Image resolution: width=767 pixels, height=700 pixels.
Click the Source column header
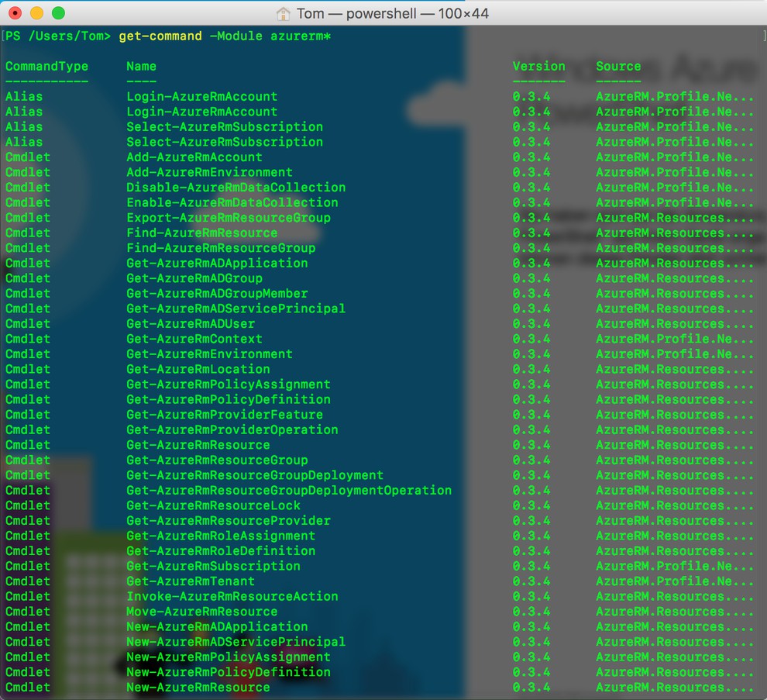pyautogui.click(x=617, y=66)
